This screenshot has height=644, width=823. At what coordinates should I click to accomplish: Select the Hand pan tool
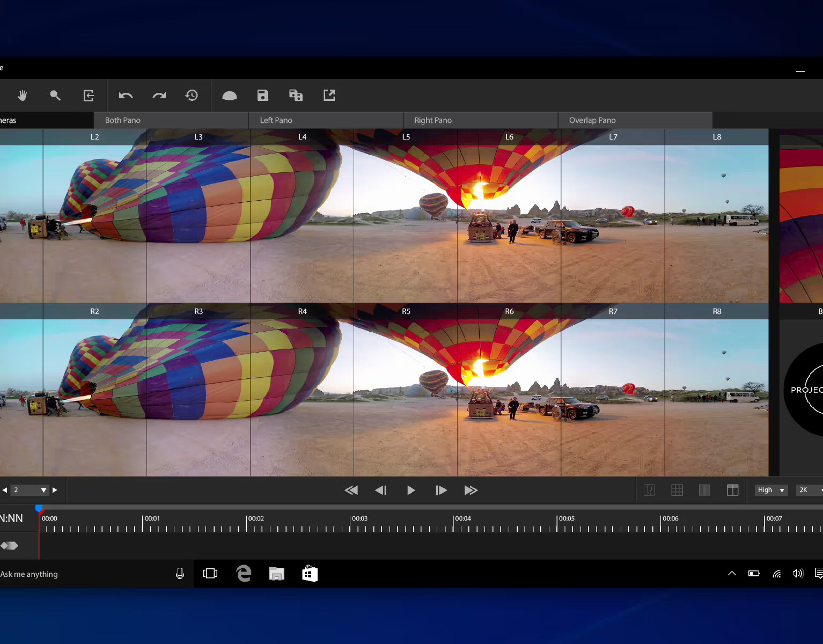click(x=22, y=96)
